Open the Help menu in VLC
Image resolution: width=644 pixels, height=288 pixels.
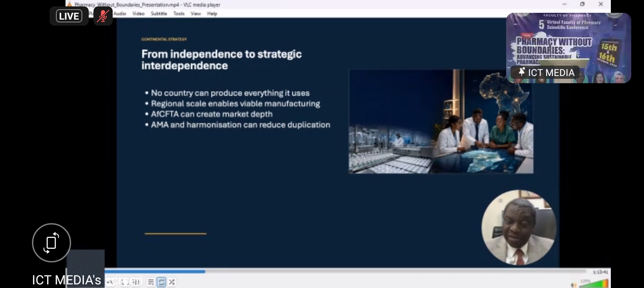tap(212, 14)
